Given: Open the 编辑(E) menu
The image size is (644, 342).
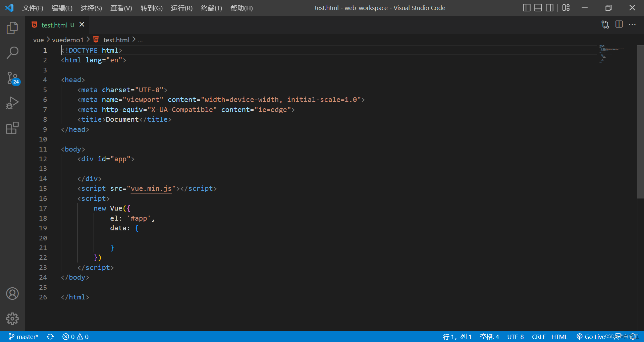Looking at the screenshot, I should (x=62, y=8).
